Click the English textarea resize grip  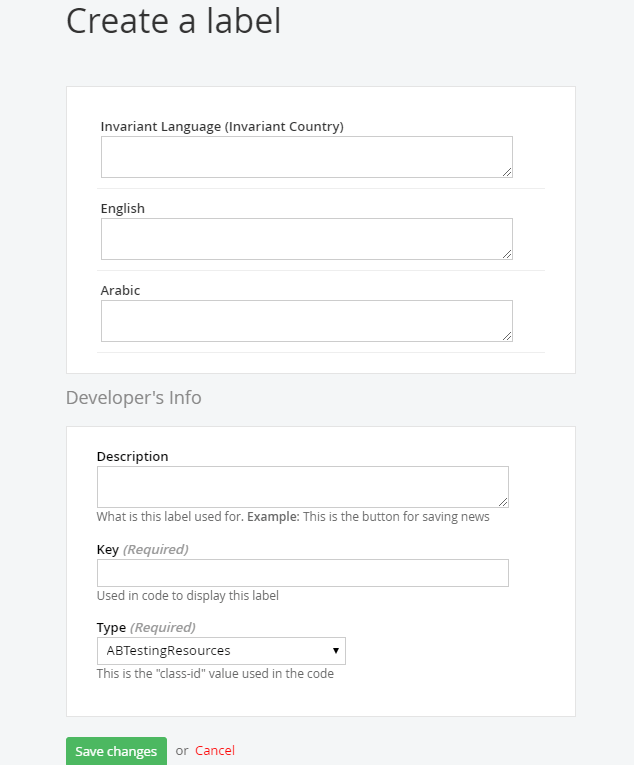507,254
